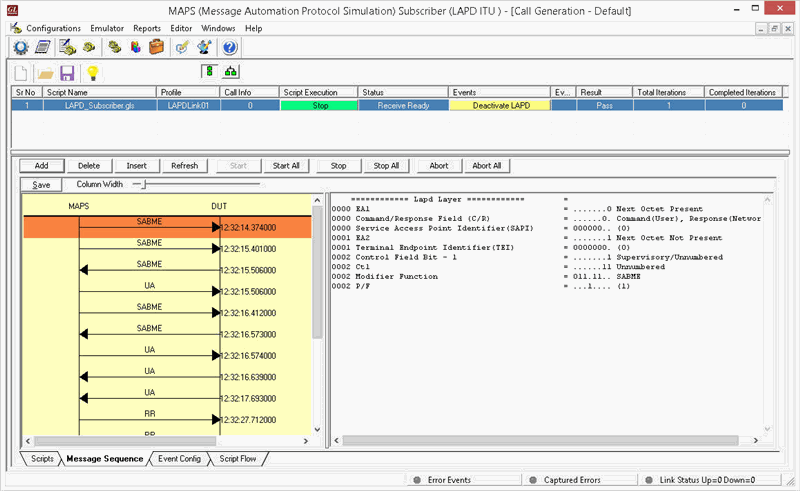Click the single yellow phone icon
Image resolution: width=800 pixels, height=491 pixels.
pyautogui.click(x=89, y=47)
